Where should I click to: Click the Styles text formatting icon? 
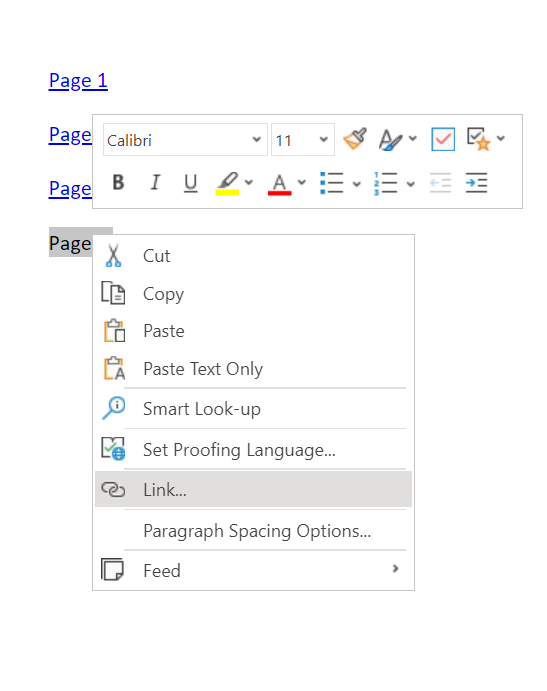pos(391,139)
